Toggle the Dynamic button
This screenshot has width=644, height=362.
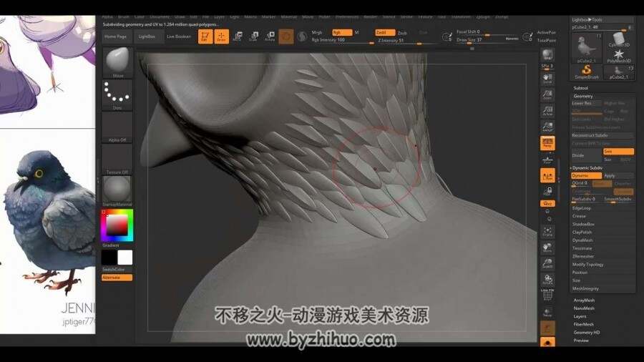(587, 176)
